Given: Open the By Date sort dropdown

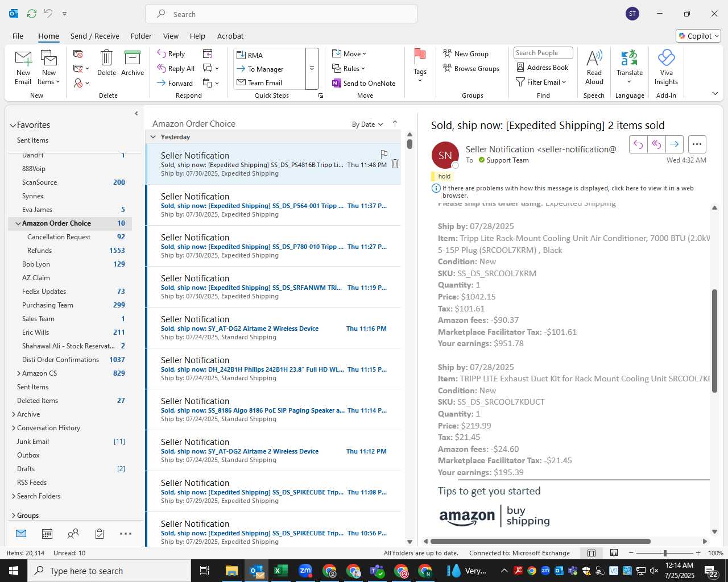Looking at the screenshot, I should tap(367, 124).
